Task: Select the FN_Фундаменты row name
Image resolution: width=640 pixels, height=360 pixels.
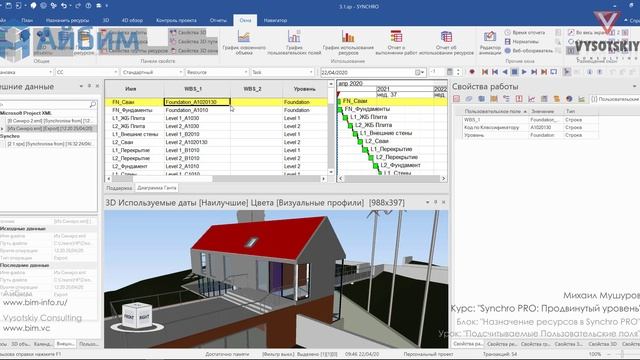Action: tap(132, 110)
